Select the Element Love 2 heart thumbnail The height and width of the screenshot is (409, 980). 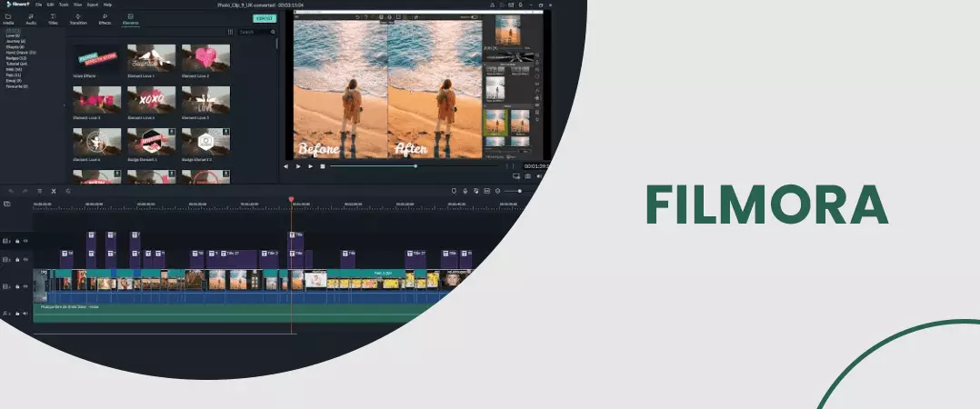point(205,58)
